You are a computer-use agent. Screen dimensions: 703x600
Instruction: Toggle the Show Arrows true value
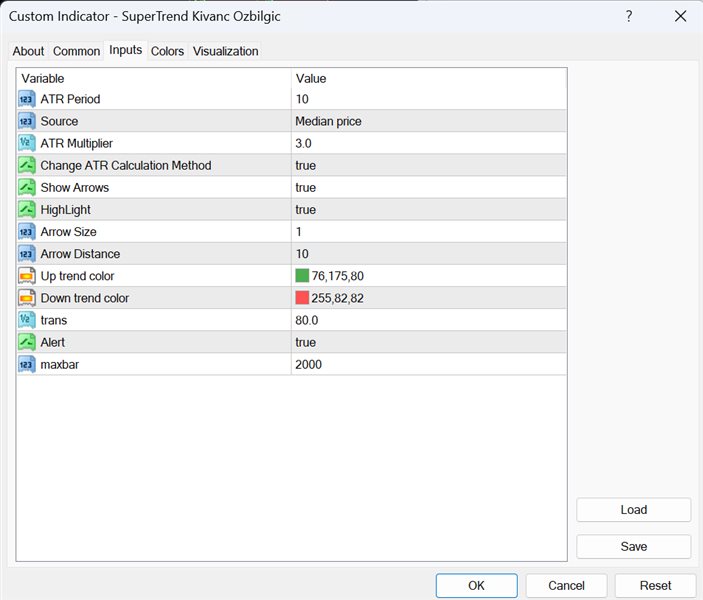(x=305, y=187)
